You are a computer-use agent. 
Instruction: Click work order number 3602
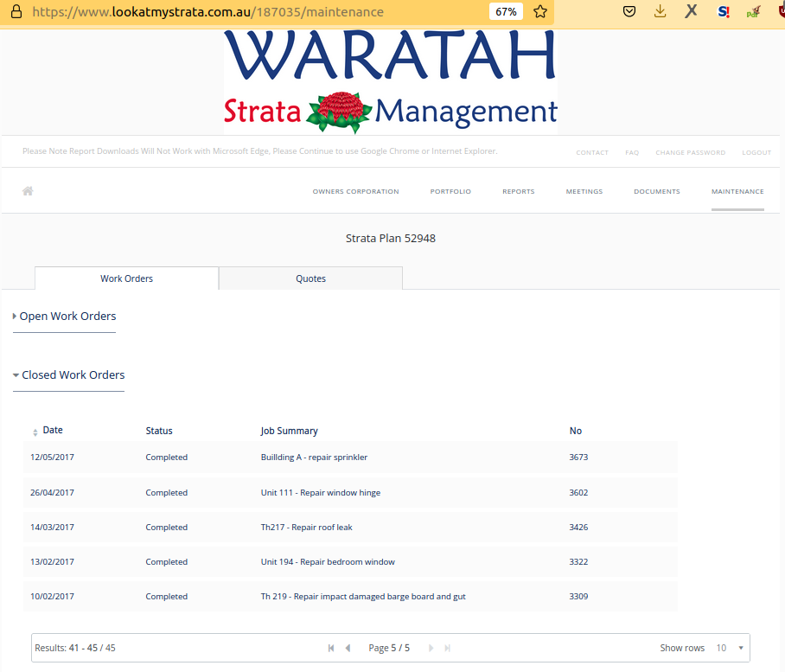[x=578, y=492]
